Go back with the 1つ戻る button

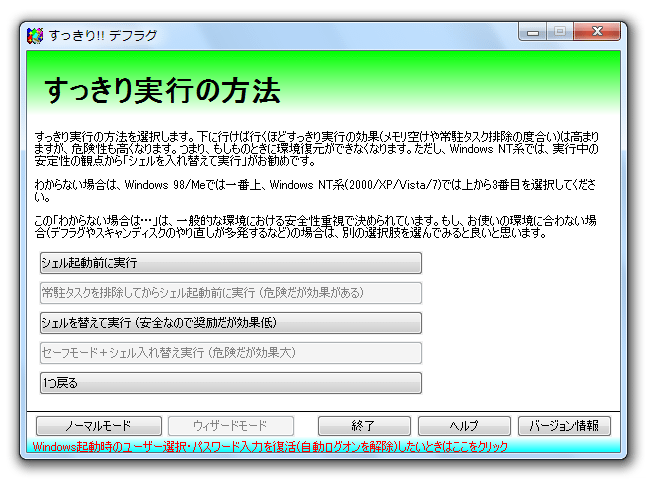click(x=231, y=383)
